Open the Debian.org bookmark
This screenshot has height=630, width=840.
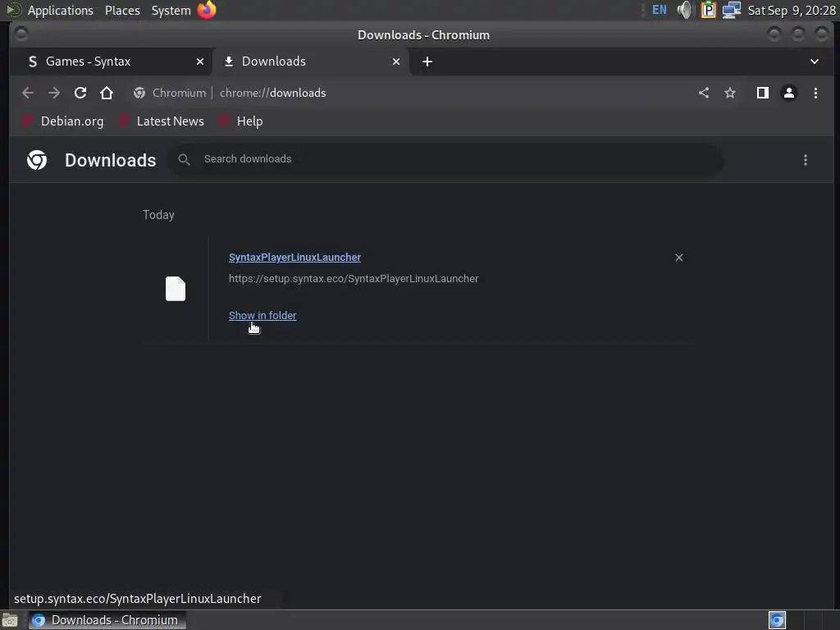[62, 121]
